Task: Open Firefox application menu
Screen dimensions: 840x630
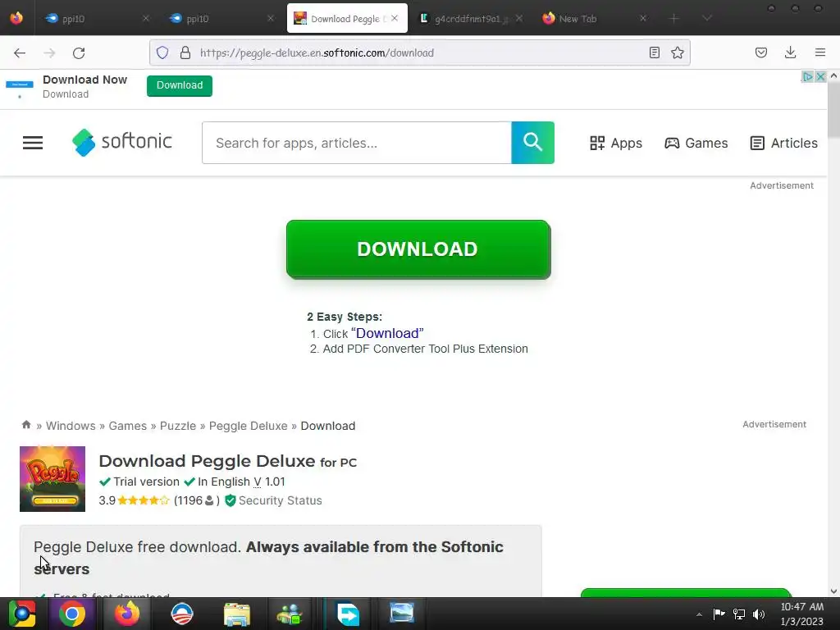Action: (819, 52)
